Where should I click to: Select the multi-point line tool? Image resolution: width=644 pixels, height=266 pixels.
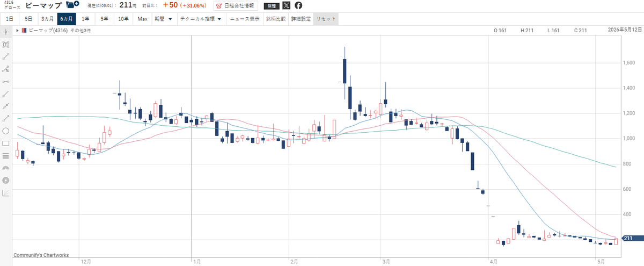click(6, 106)
